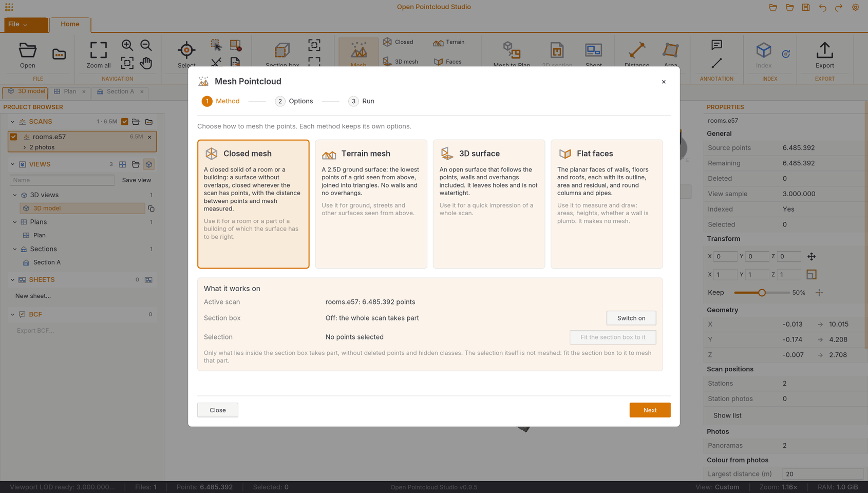Toggle the rooms.e57 scan checkbox
The height and width of the screenshot is (493, 868).
(14, 137)
